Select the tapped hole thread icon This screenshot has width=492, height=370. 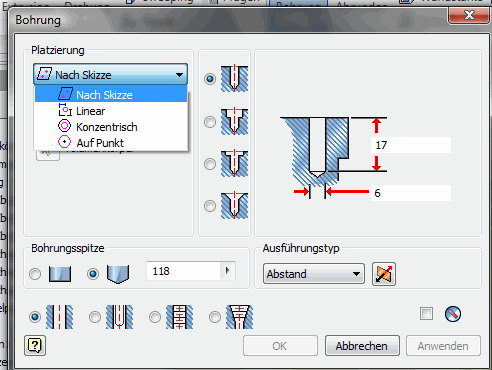[179, 317]
